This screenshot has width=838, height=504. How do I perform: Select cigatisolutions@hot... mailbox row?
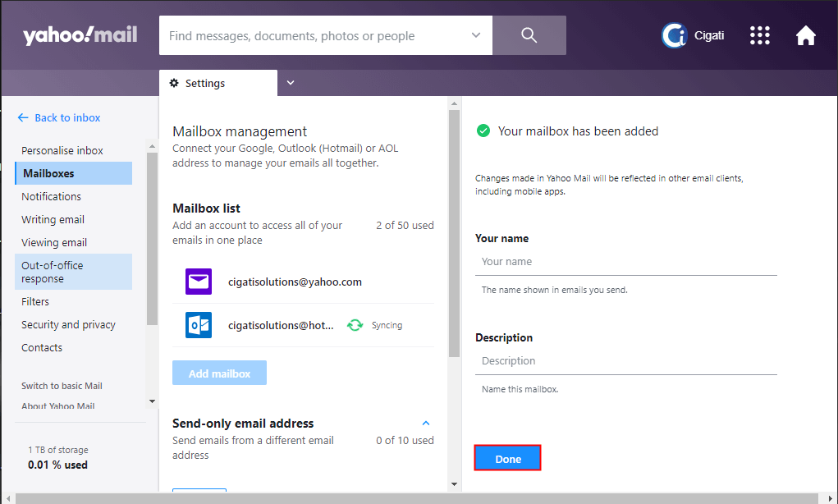click(x=303, y=325)
